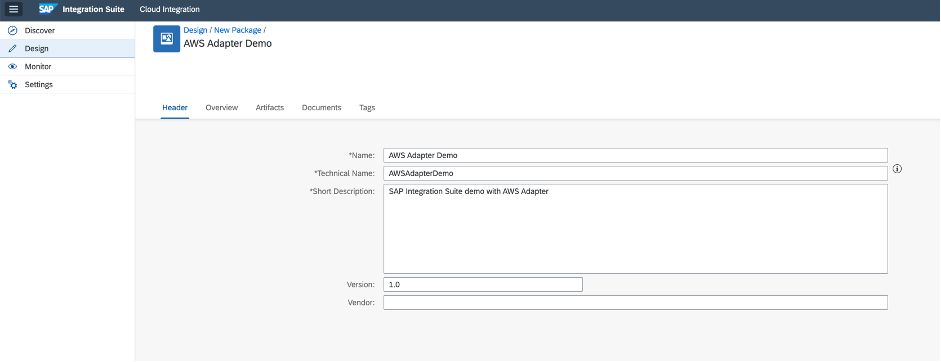Open Monitor in the sidebar
The image size is (941, 362).
pos(67,67)
